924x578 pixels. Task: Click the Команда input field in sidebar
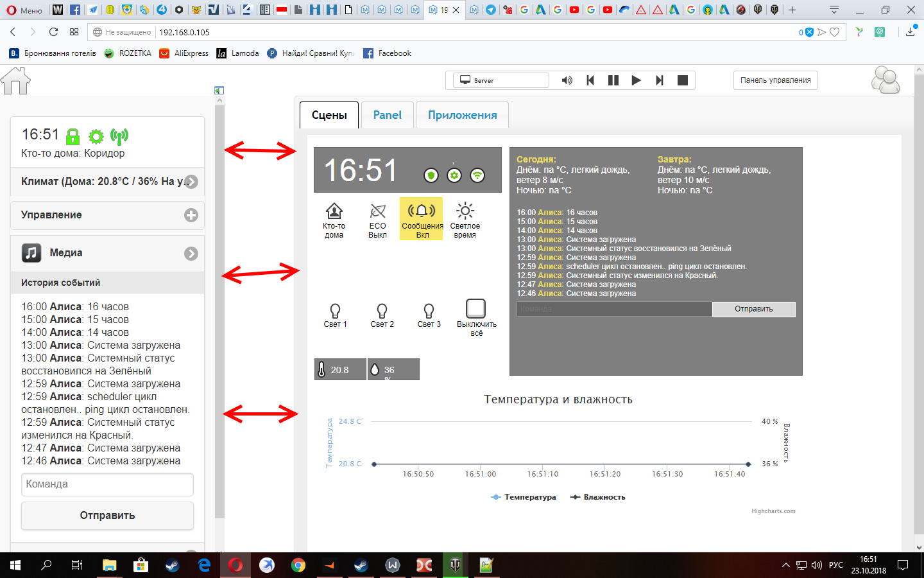coord(107,484)
